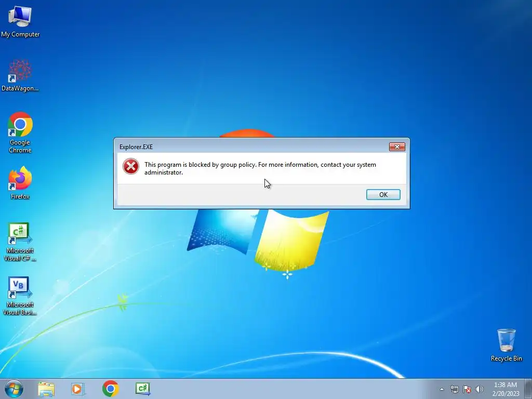
Task: Click the red error icon in dialog
Action: [130, 167]
